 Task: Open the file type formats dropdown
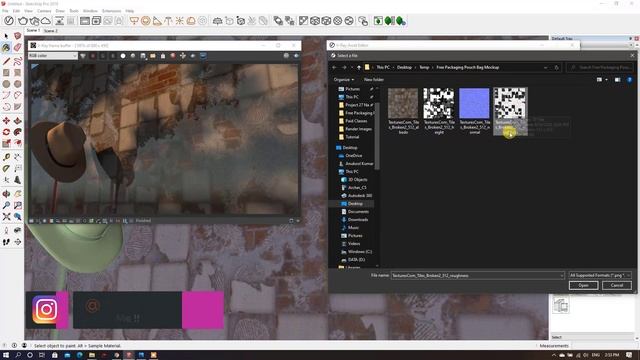pyautogui.click(x=600, y=276)
